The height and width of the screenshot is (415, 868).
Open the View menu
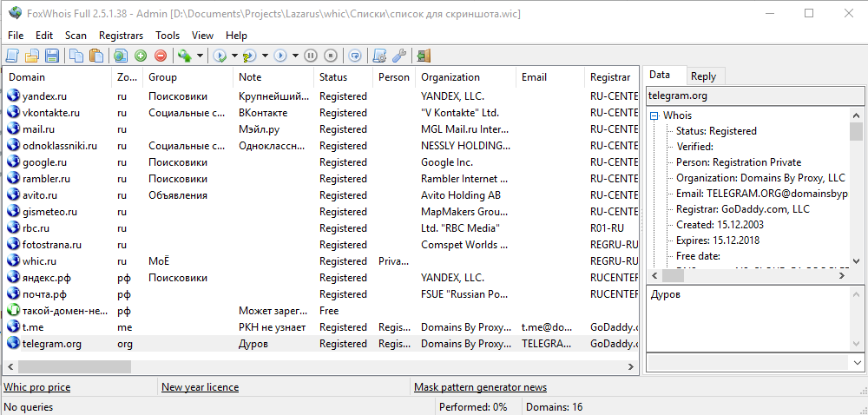tap(202, 36)
